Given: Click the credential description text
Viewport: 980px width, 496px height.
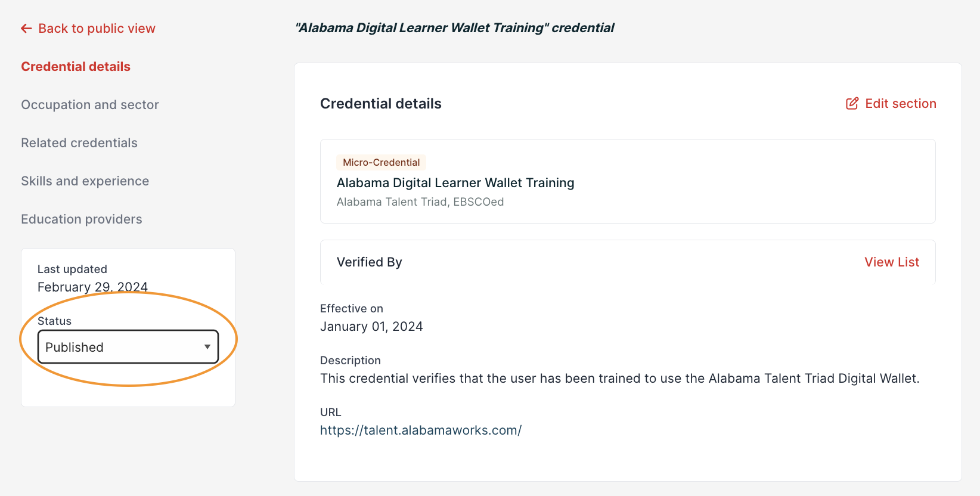Looking at the screenshot, I should click(619, 379).
